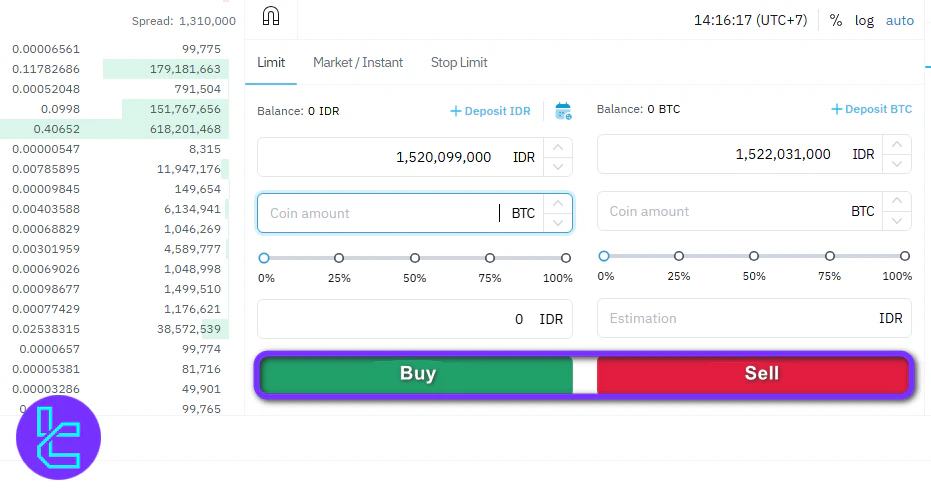
Task: Click the Deposit IDR link
Action: [x=490, y=111]
